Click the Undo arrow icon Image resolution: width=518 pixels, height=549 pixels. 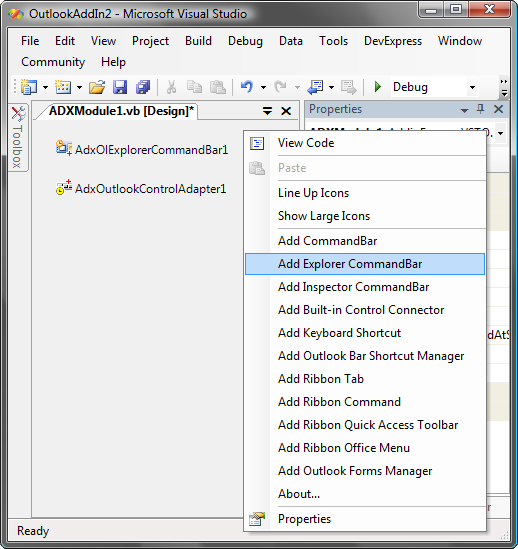click(x=247, y=86)
